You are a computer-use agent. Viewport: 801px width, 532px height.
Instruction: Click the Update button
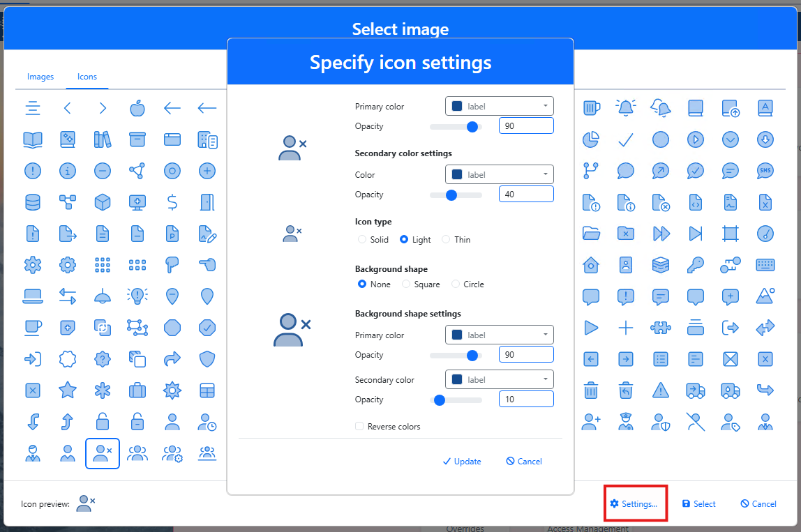462,461
